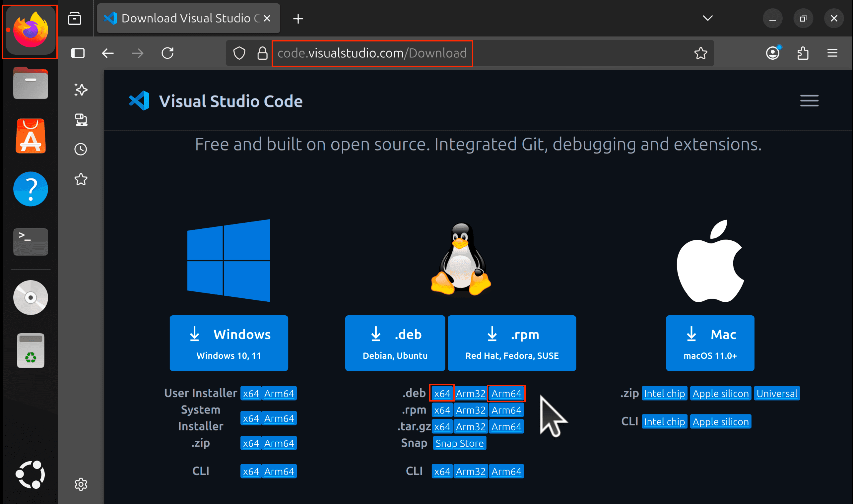853x504 pixels.
Task: Click the Visual Studio Code logo
Action: point(215,101)
